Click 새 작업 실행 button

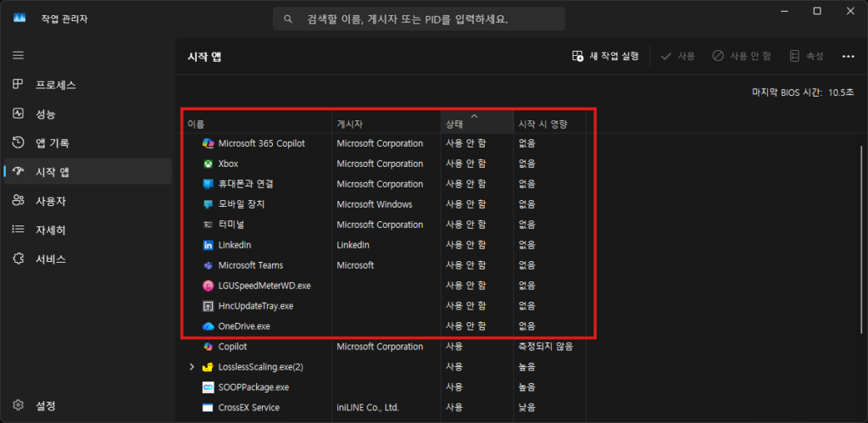tap(605, 56)
